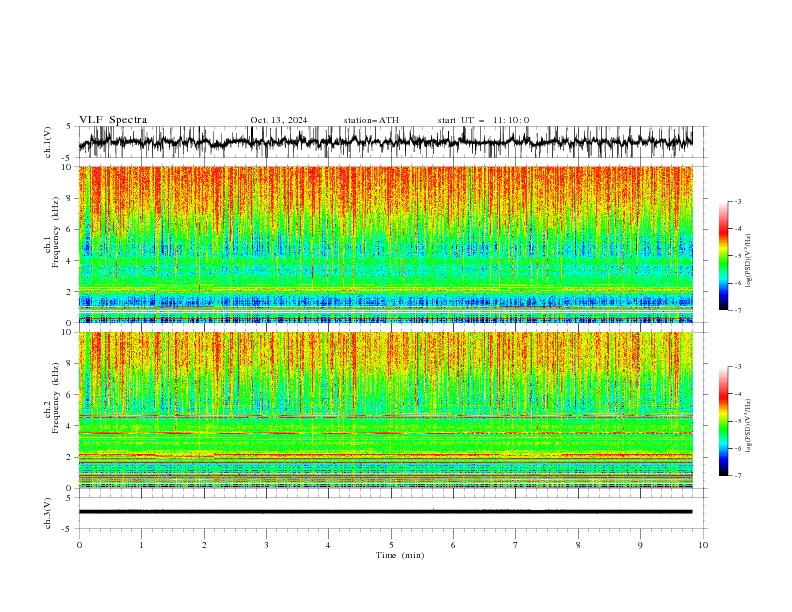Click time axis tick label "9"
The image size is (792, 612).
point(640,545)
